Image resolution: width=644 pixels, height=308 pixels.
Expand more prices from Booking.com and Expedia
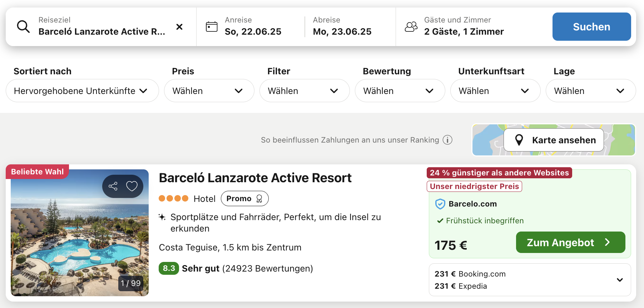coord(620,280)
